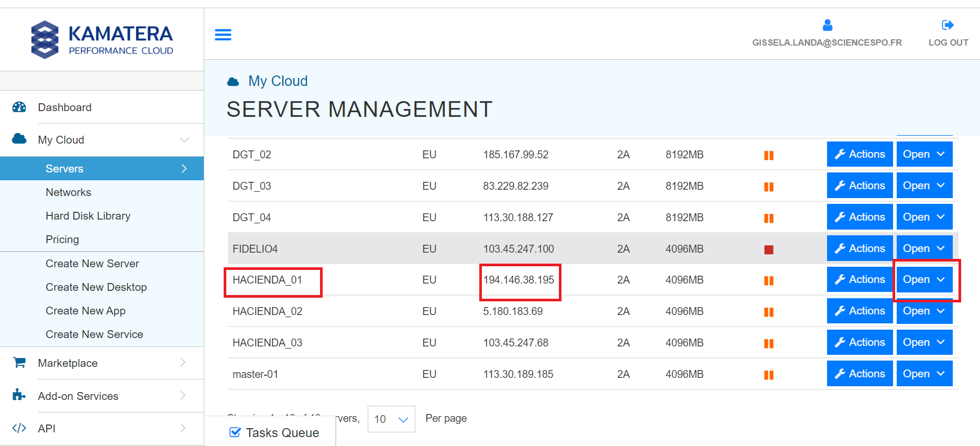This screenshot has width=980, height=446.
Task: Click the LOG OUT link
Action: (x=948, y=42)
